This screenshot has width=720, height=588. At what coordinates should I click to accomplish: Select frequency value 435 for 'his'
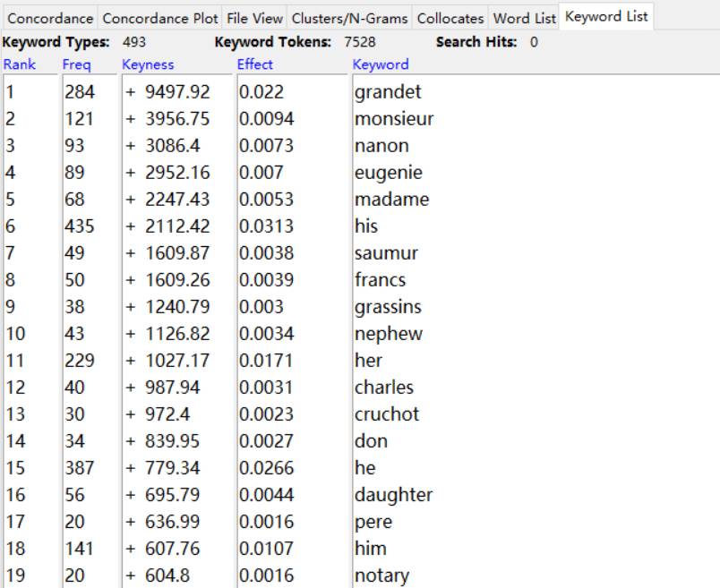coord(79,226)
